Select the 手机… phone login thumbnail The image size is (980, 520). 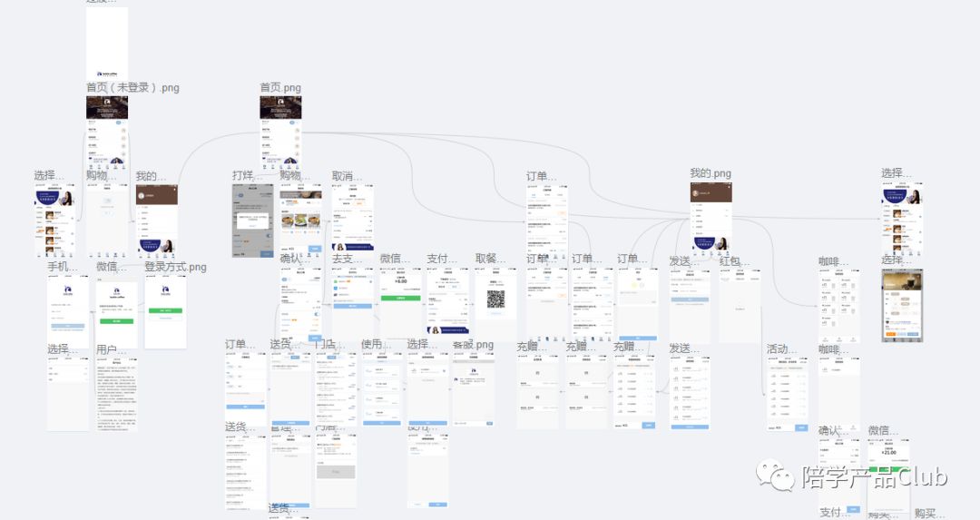pos(68,311)
